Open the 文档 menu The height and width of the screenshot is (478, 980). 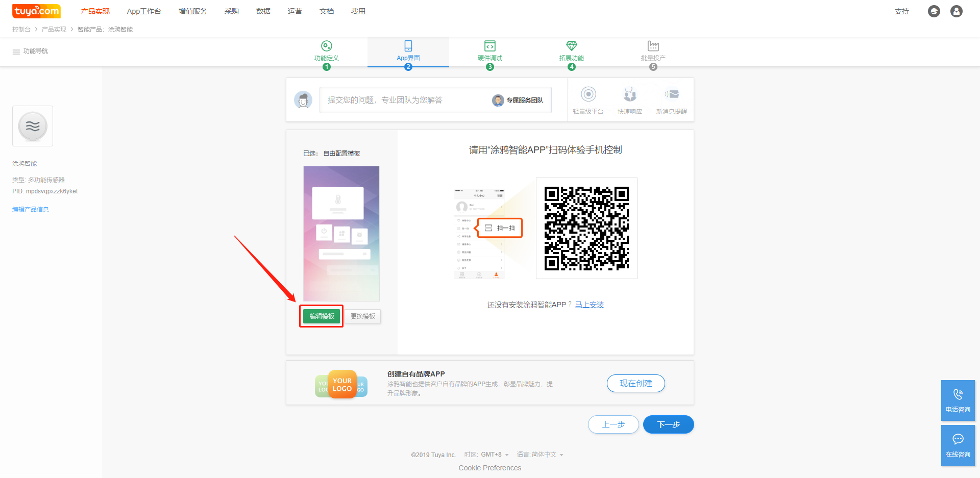pos(327,11)
